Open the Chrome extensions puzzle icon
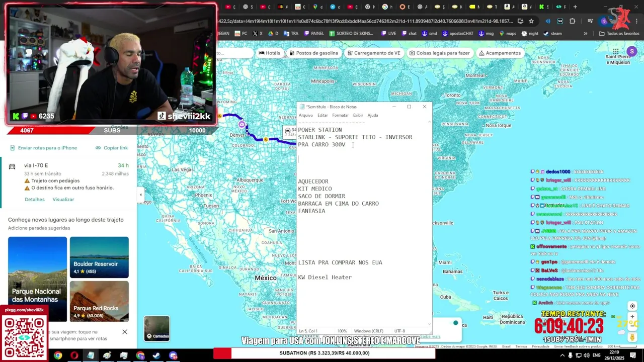Screen dimensions: 644x362 572,21
